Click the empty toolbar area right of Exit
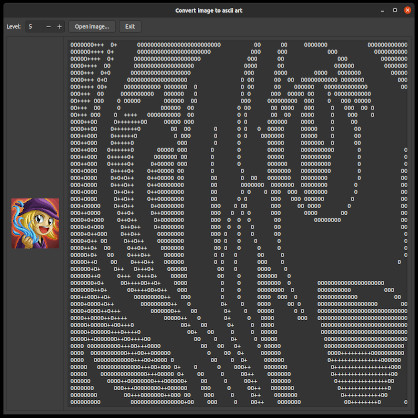This screenshot has height=418, width=418. (277, 27)
